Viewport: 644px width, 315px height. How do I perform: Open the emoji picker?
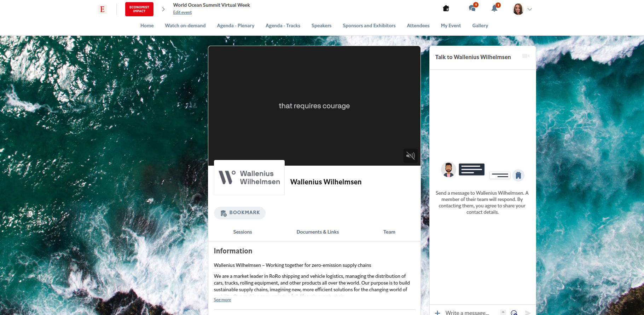(514, 313)
